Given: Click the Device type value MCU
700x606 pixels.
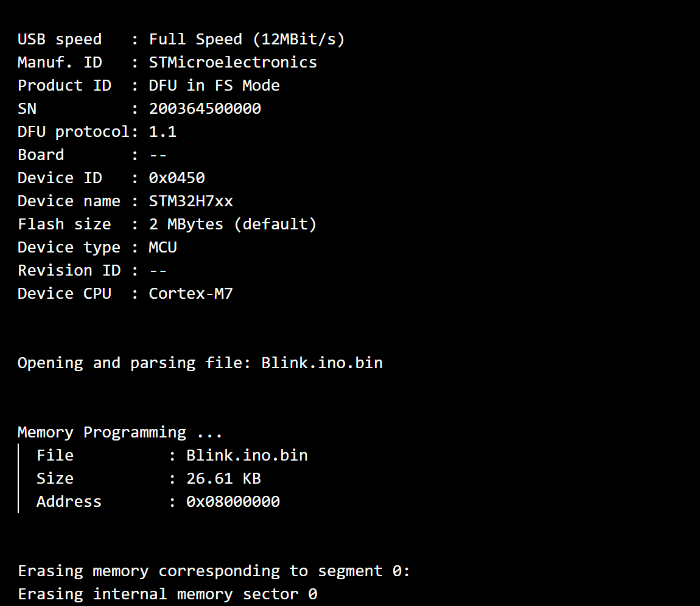Looking at the screenshot, I should point(163,248).
